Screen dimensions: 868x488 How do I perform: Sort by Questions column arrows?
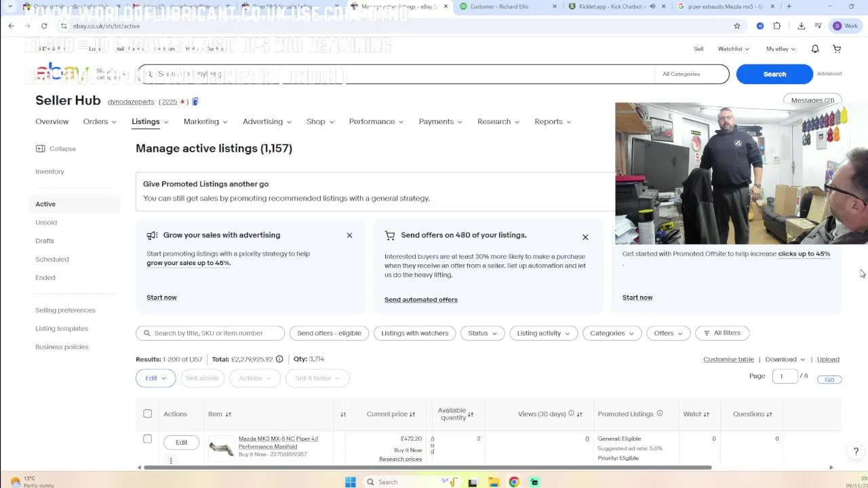click(770, 414)
